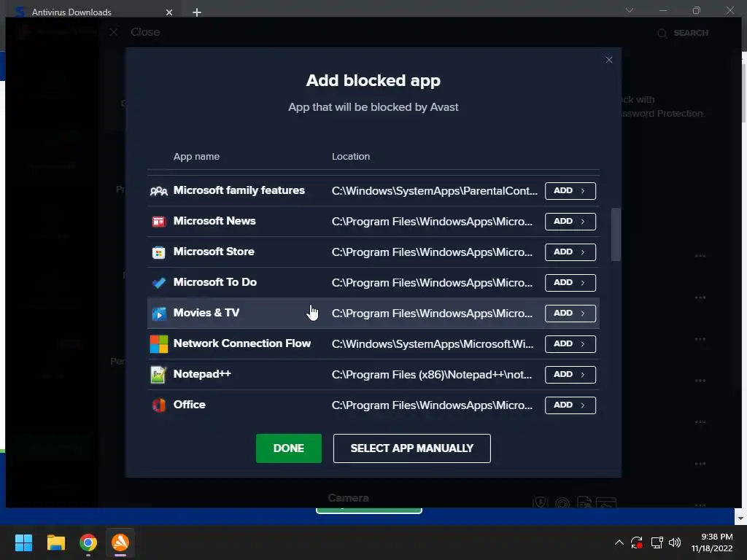Add Microsoft News to blocked apps

[570, 222]
